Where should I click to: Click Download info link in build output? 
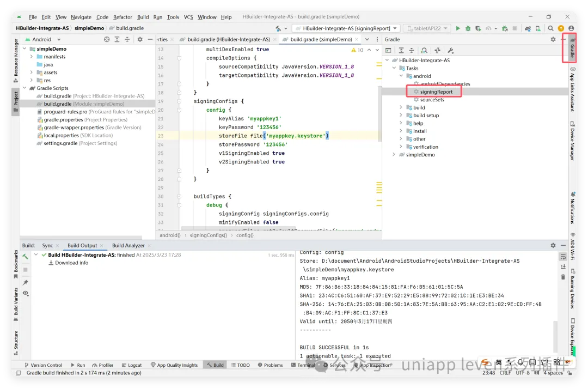tap(72, 263)
